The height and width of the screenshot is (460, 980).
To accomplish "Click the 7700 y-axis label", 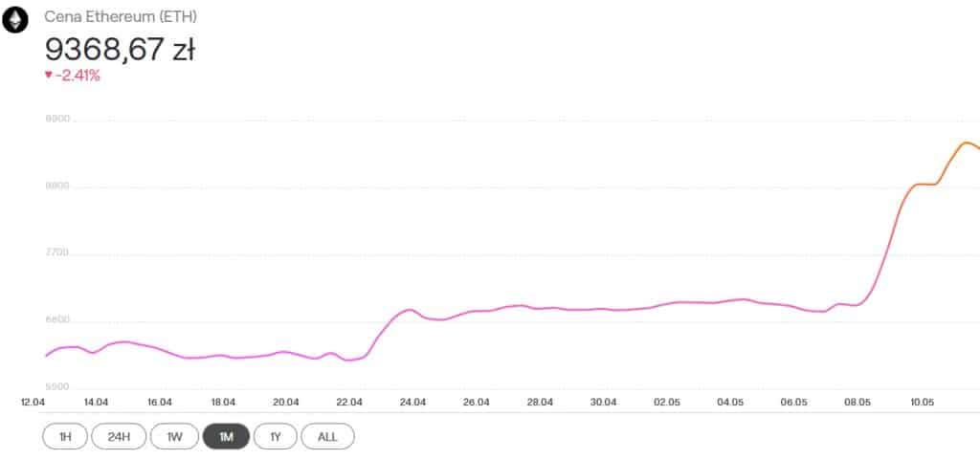I will [x=57, y=252].
